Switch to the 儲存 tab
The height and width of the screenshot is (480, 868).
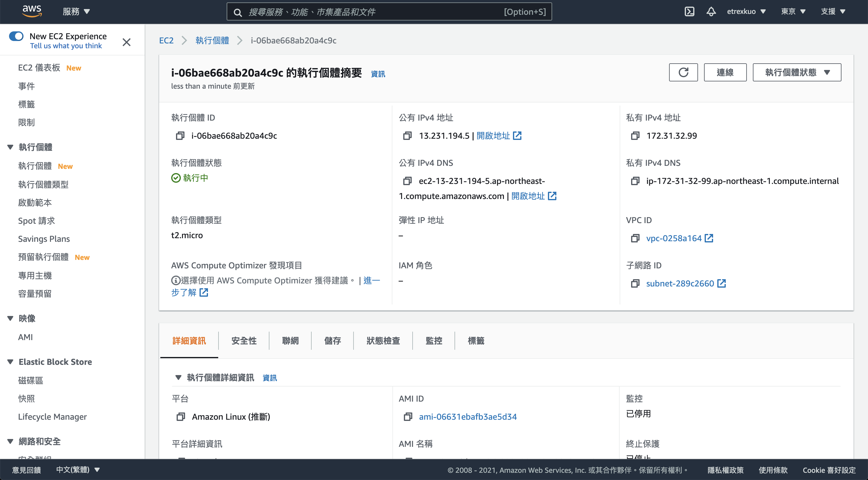pyautogui.click(x=332, y=341)
